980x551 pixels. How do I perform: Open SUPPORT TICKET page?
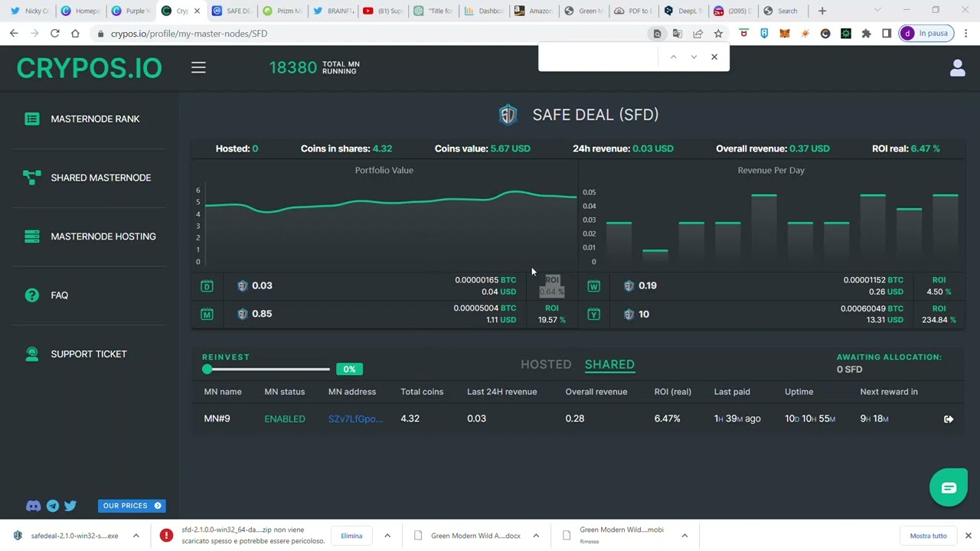click(89, 354)
